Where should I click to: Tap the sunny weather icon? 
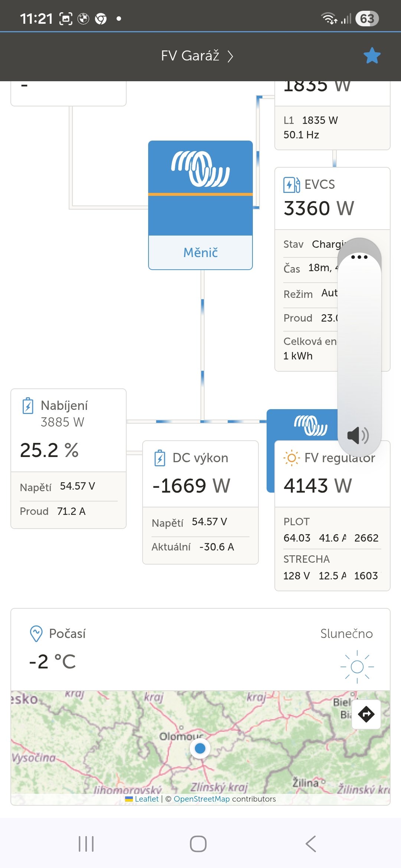(357, 667)
